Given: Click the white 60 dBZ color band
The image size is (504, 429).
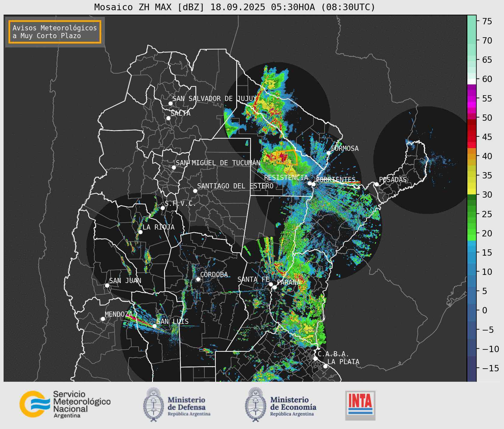Looking at the screenshot, I should tap(472, 81).
